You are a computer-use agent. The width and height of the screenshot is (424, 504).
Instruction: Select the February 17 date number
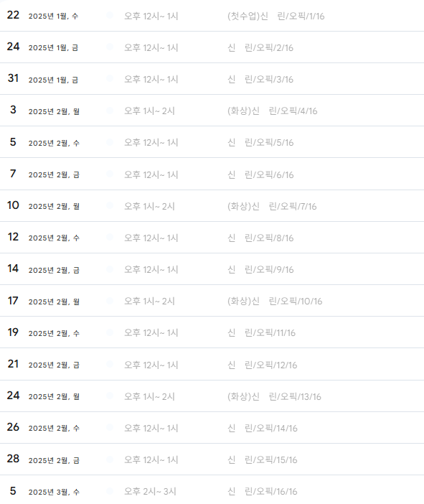(x=13, y=301)
